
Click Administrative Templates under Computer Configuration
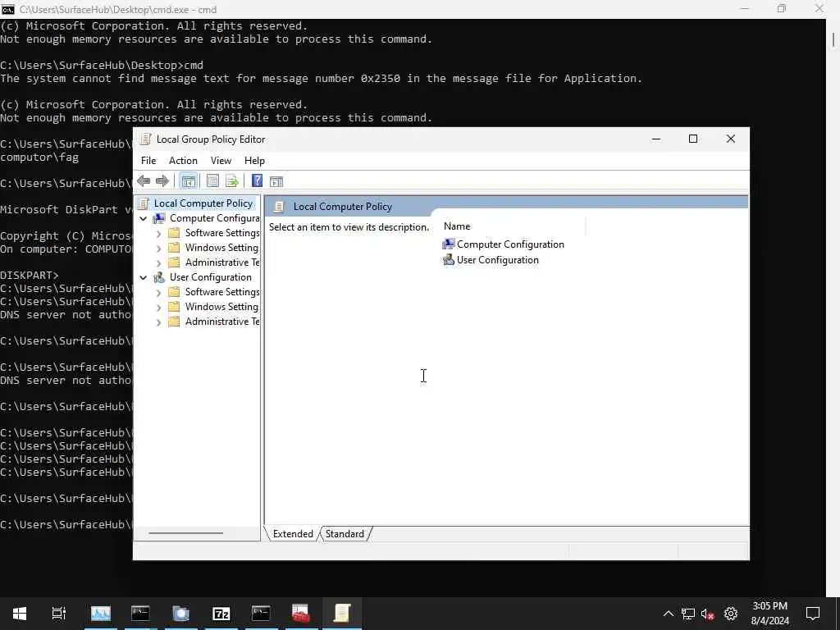(222, 262)
